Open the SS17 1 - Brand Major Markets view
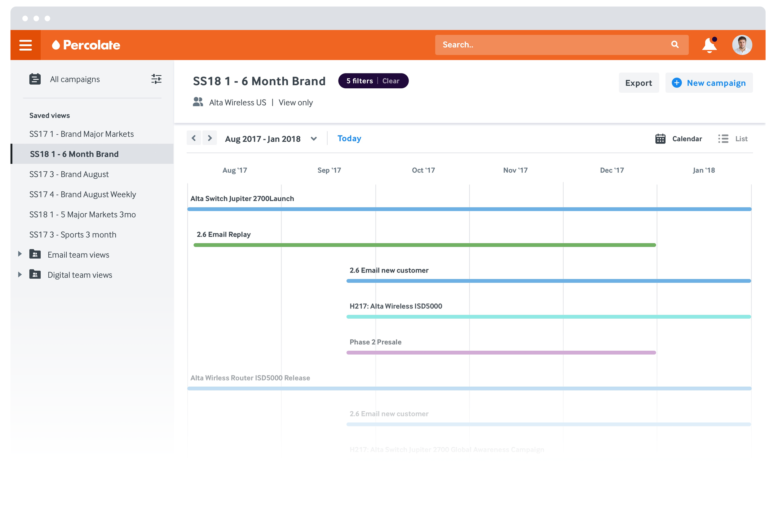775x532 pixels. (x=81, y=134)
